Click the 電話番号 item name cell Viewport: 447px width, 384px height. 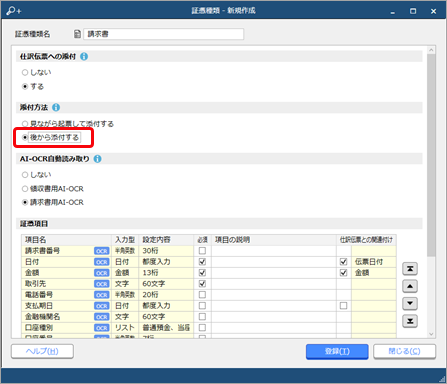tap(66, 295)
